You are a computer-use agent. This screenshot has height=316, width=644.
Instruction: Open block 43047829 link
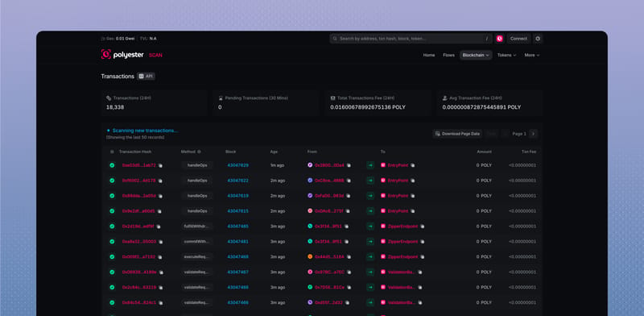(237, 165)
